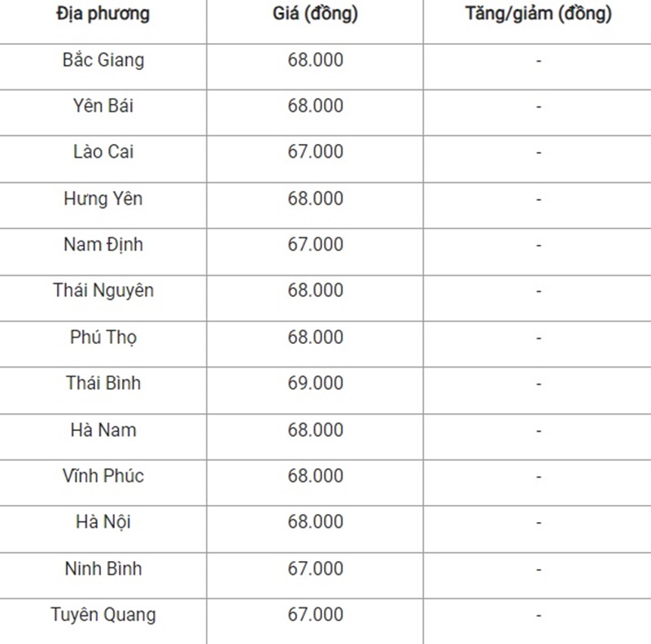651x644 pixels.
Task: Select the Tuyên Quang cell
Action: (103, 615)
